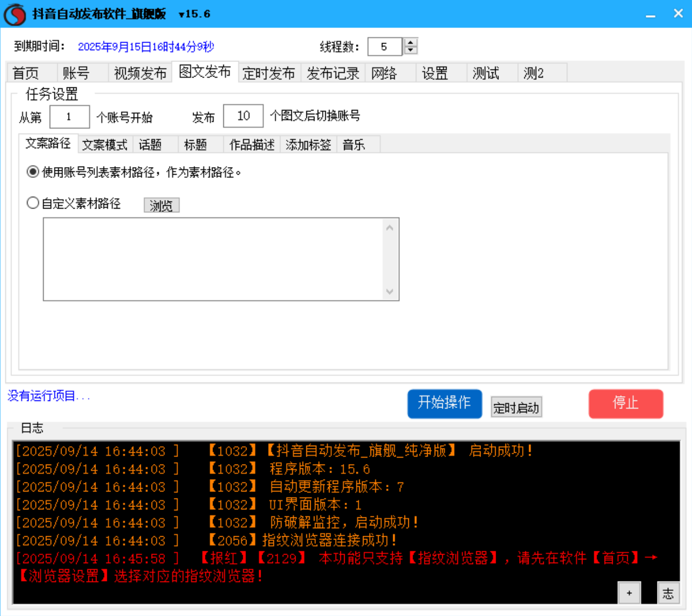Enable the 自定义素材路径 option
The height and width of the screenshot is (616, 692).
point(32,202)
